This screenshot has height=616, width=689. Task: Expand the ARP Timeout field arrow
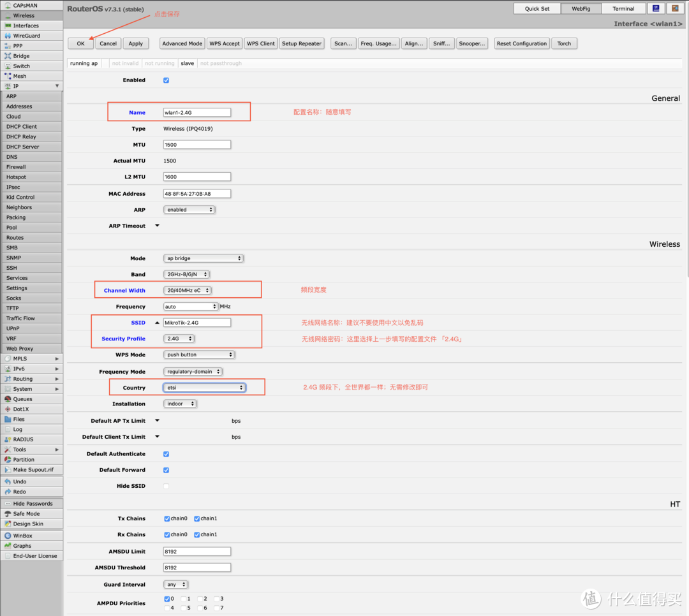pyautogui.click(x=158, y=226)
